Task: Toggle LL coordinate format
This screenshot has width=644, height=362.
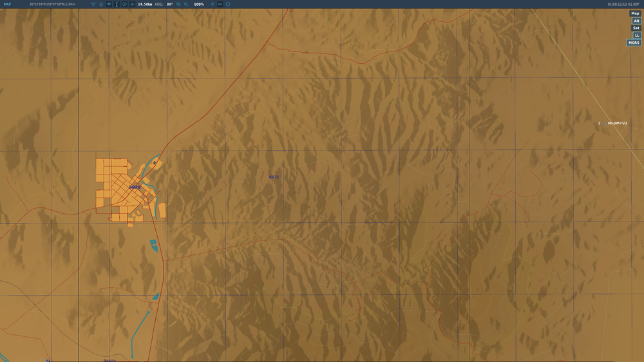Action: click(x=637, y=35)
